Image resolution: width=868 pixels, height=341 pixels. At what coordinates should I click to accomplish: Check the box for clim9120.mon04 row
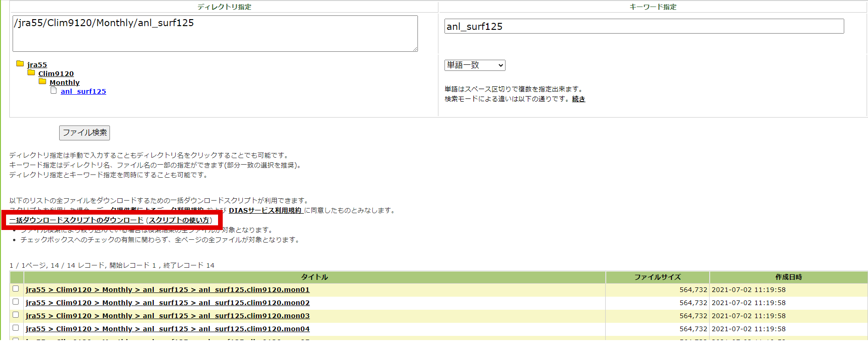click(16, 328)
